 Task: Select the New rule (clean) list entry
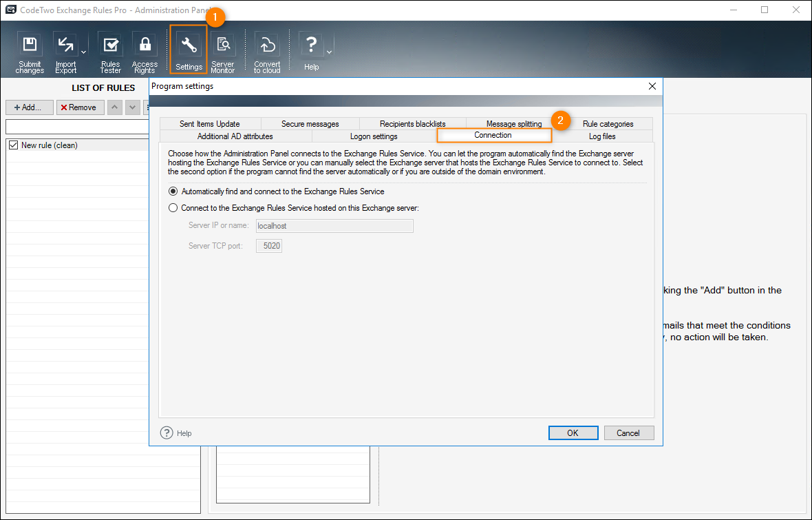(x=78, y=145)
